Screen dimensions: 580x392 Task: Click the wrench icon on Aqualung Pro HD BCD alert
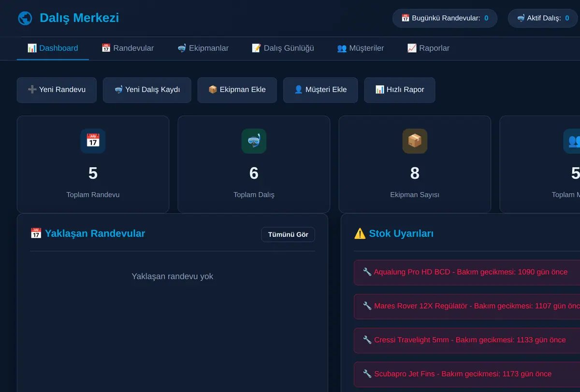pos(367,272)
